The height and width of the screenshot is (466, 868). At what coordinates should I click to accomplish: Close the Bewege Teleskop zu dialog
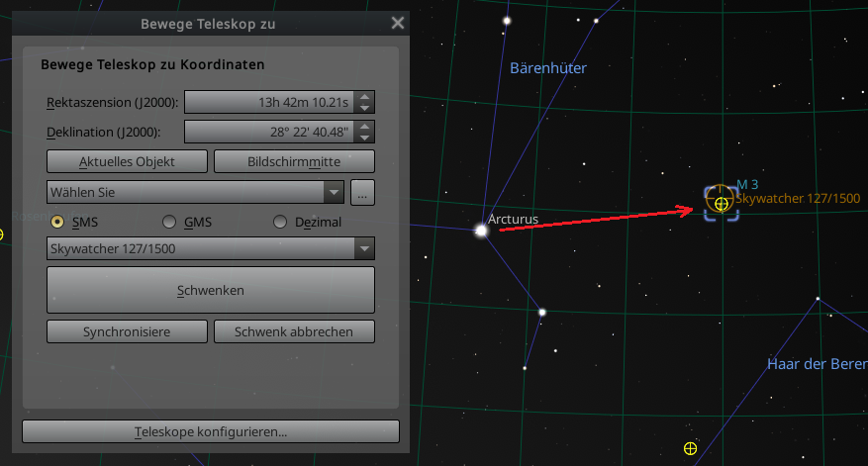point(398,23)
